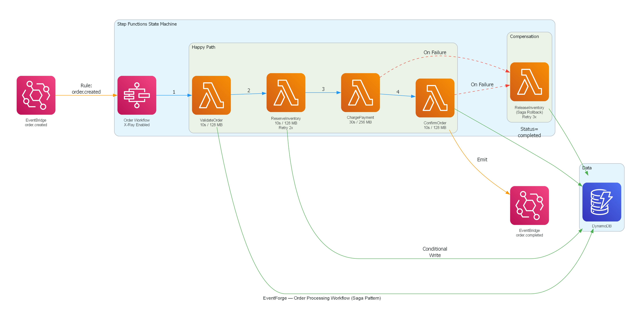Screen dimensions: 644x319
Task: Click the 'Status= completed' edge label
Action: [x=529, y=132]
